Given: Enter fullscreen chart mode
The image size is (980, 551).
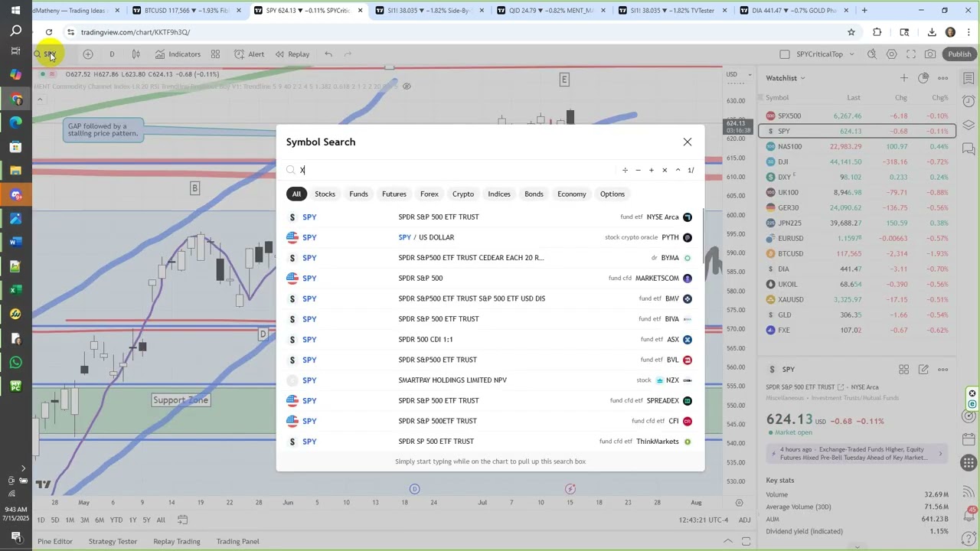Looking at the screenshot, I should pyautogui.click(x=911, y=54).
